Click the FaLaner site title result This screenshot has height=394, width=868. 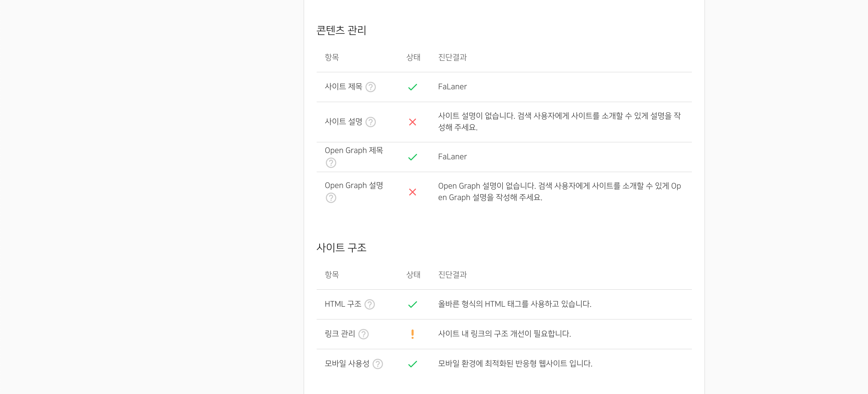[452, 87]
